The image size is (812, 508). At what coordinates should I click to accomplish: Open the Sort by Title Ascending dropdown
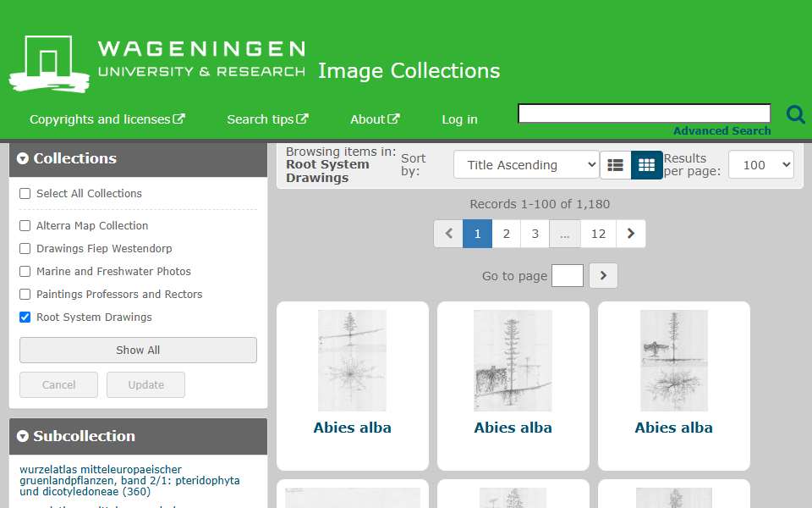[x=526, y=165]
